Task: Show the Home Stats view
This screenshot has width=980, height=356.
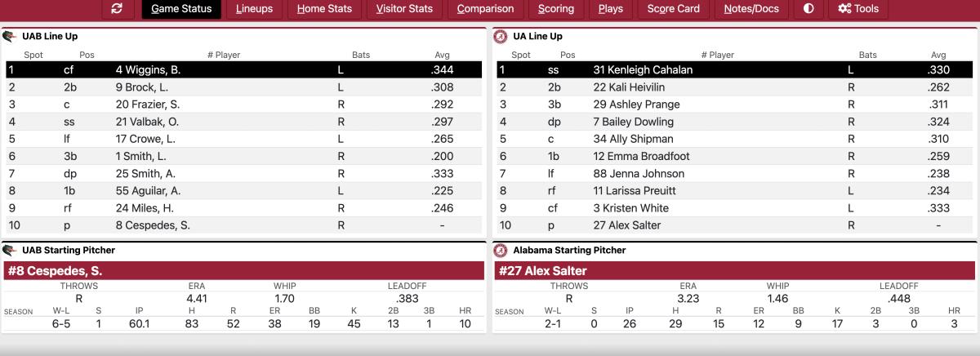Action: tap(324, 9)
